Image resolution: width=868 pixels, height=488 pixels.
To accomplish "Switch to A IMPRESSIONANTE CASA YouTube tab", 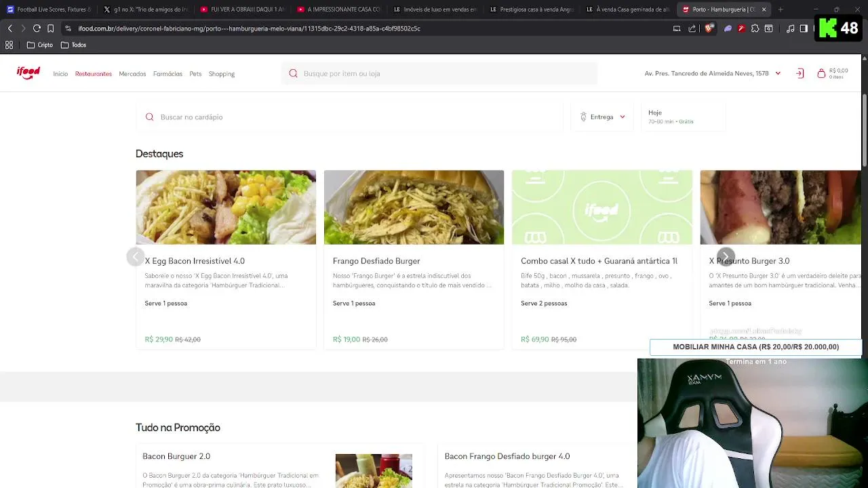I will 338,9.
